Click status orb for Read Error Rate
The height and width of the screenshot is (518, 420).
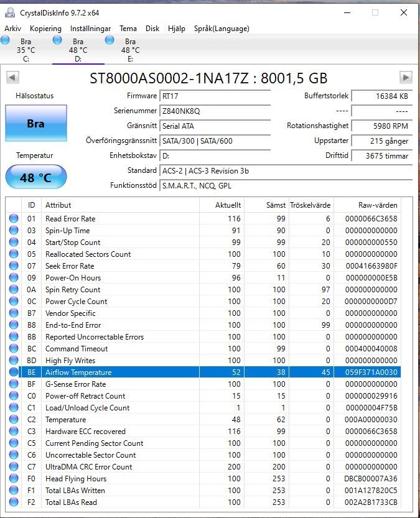pyautogui.click(x=14, y=218)
